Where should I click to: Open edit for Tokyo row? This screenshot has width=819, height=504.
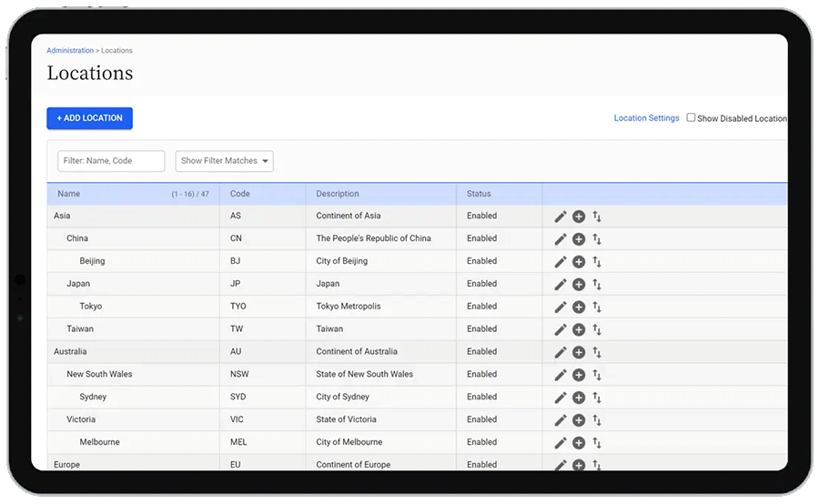(561, 307)
